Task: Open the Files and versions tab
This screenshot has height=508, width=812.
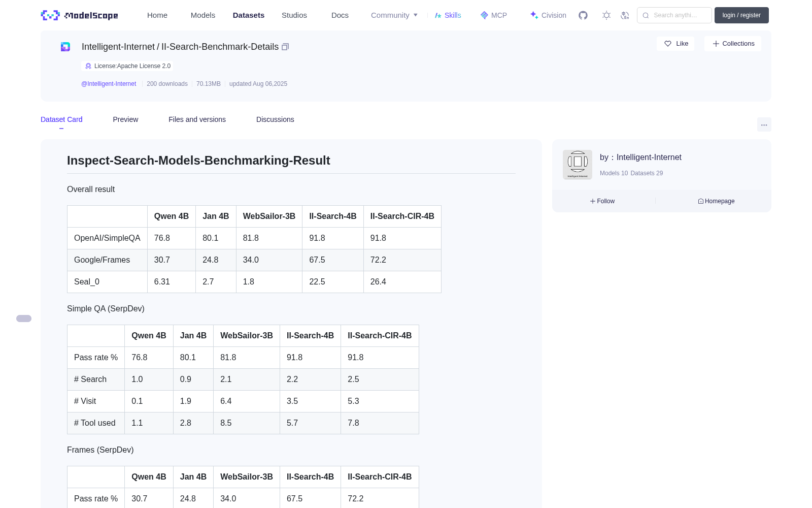Action: point(197,119)
